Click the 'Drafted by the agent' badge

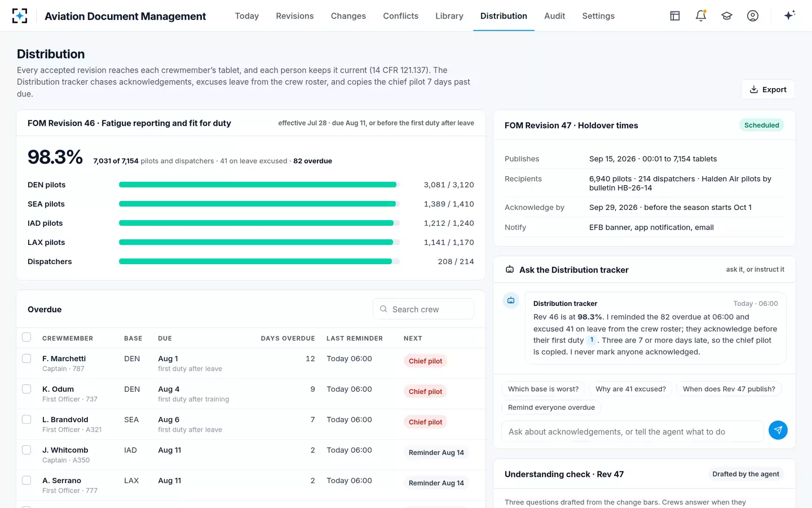pyautogui.click(x=745, y=474)
